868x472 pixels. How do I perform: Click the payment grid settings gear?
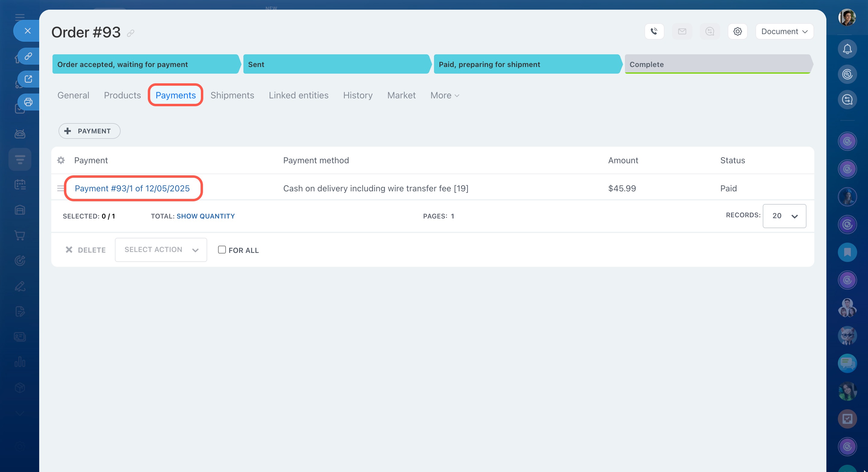pyautogui.click(x=61, y=160)
